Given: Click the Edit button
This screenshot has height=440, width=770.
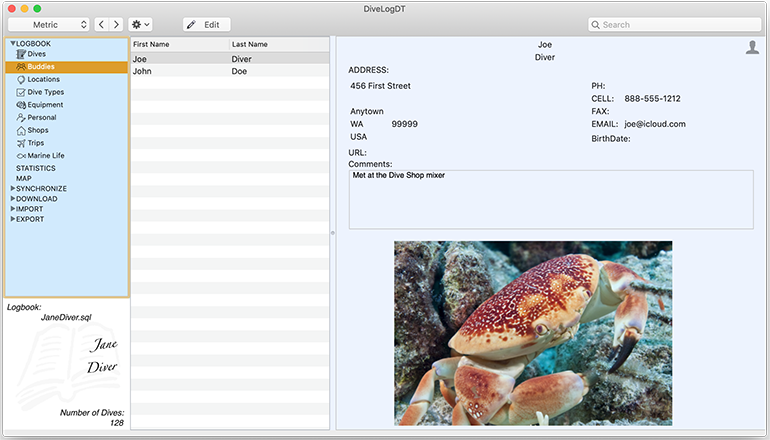Looking at the screenshot, I should [x=206, y=24].
